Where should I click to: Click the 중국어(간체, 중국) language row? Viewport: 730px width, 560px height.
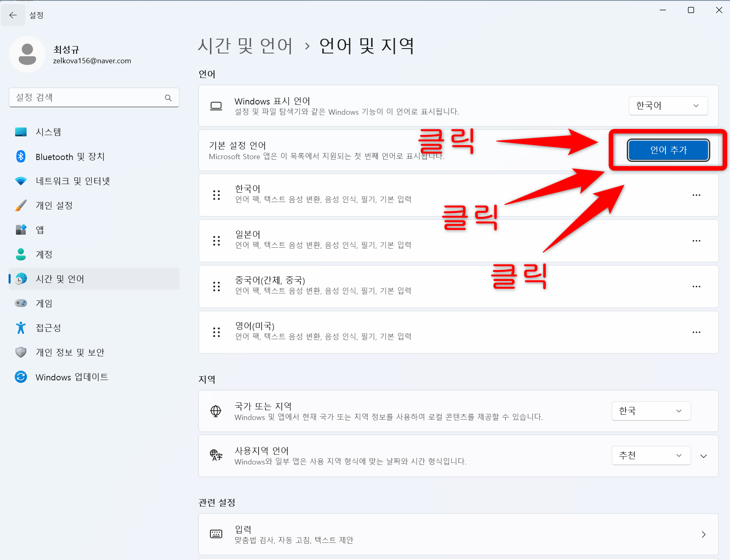pos(458,287)
